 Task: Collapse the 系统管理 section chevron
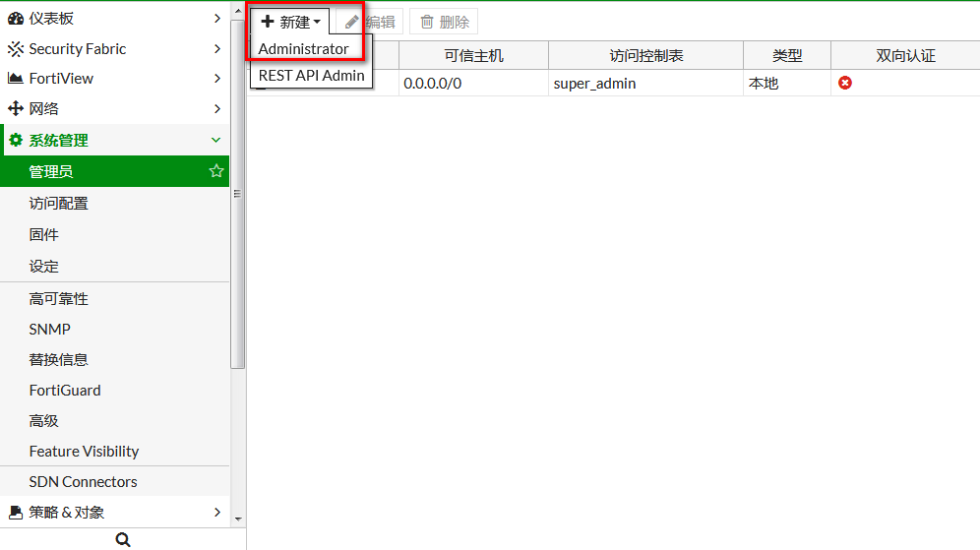[216, 141]
